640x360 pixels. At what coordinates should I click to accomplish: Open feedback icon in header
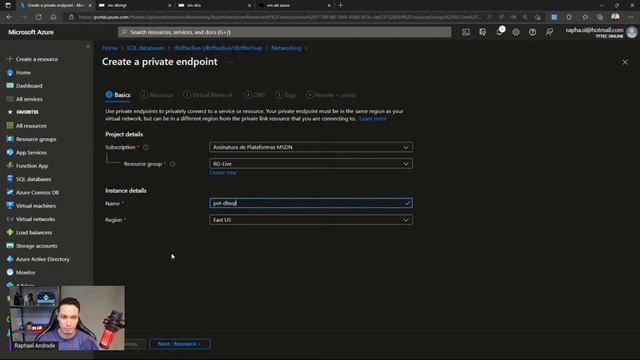549,32
